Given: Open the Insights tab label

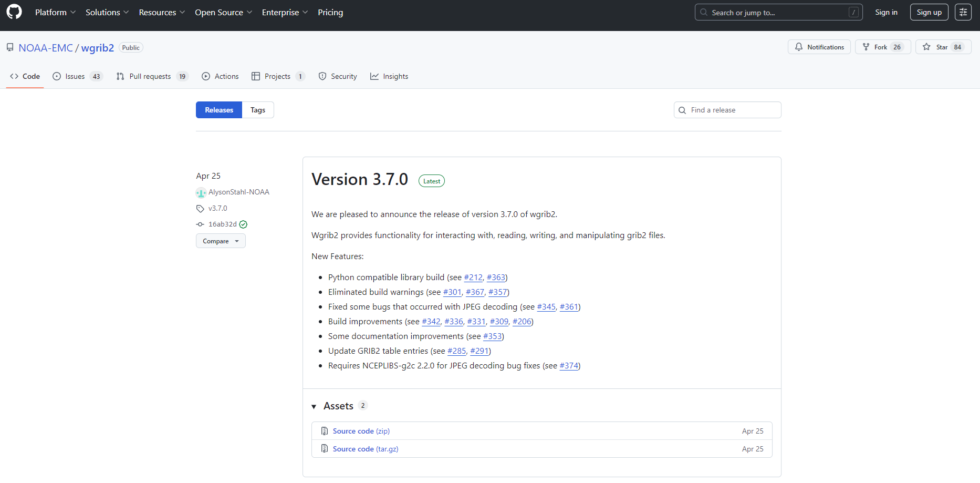Looking at the screenshot, I should 395,76.
